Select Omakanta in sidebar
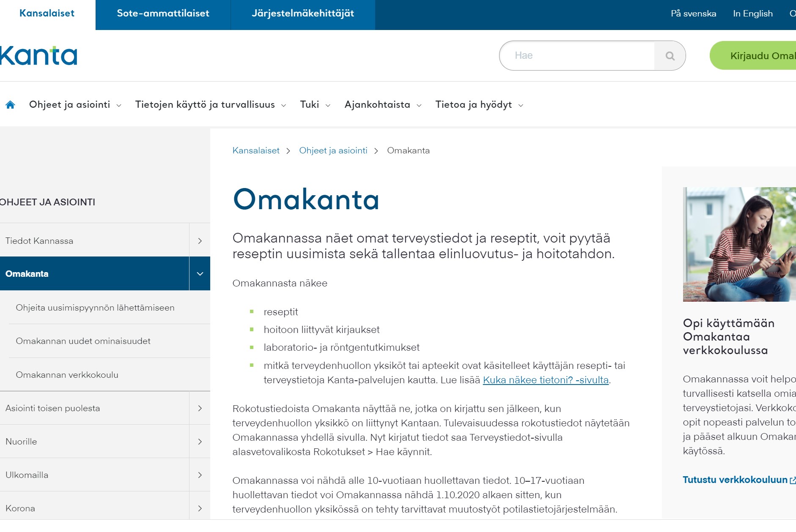The image size is (796, 532). tap(94, 274)
